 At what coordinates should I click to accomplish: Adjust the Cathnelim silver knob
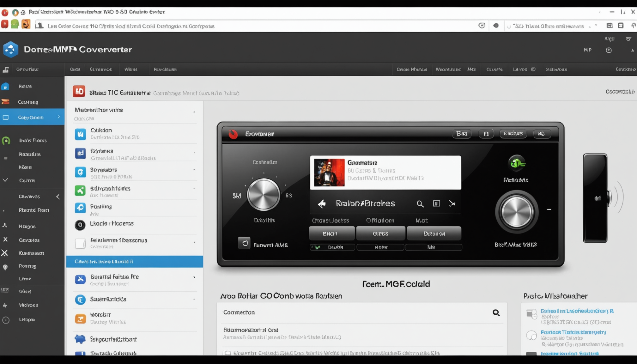[x=264, y=195]
